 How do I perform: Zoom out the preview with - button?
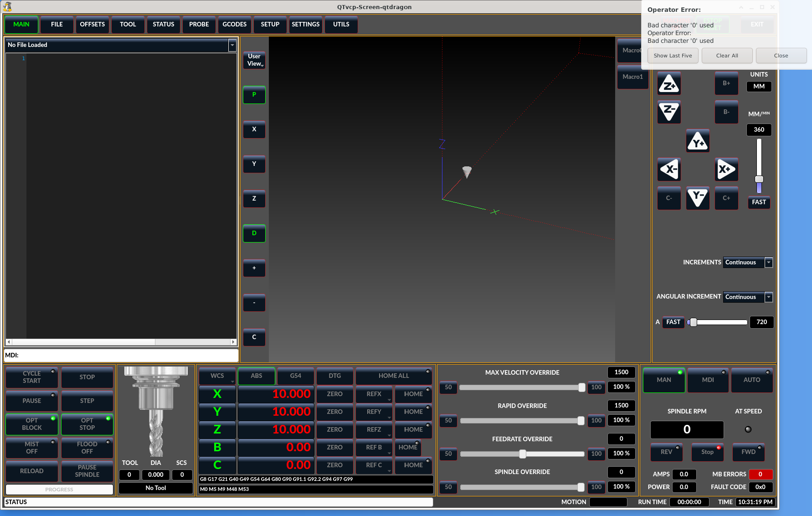click(x=254, y=303)
